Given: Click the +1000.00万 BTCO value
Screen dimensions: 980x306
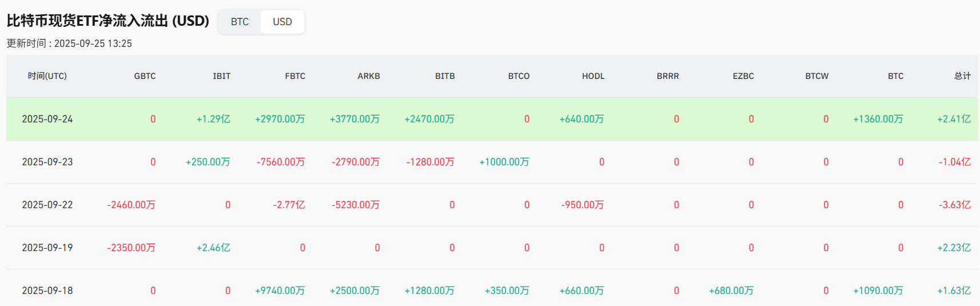Looking at the screenshot, I should (504, 162).
